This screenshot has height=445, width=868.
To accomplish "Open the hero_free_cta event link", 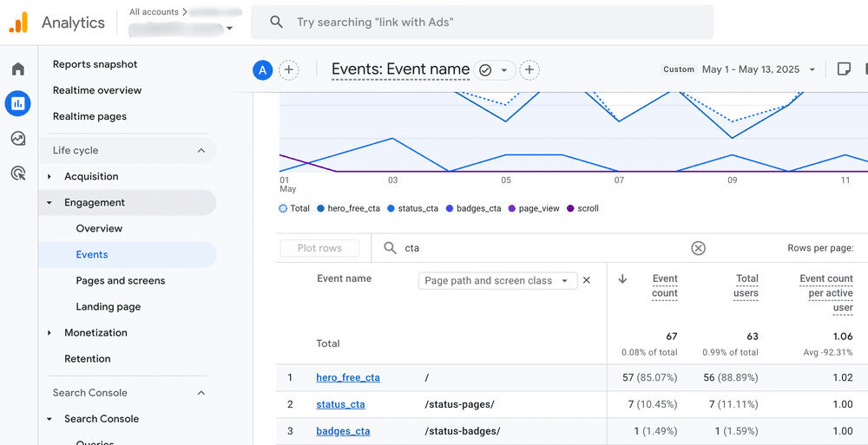I will (x=347, y=377).
